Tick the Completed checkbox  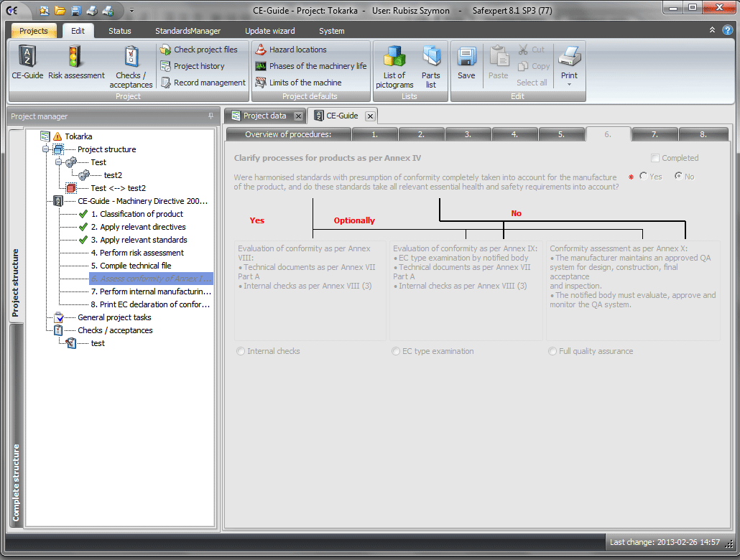655,158
